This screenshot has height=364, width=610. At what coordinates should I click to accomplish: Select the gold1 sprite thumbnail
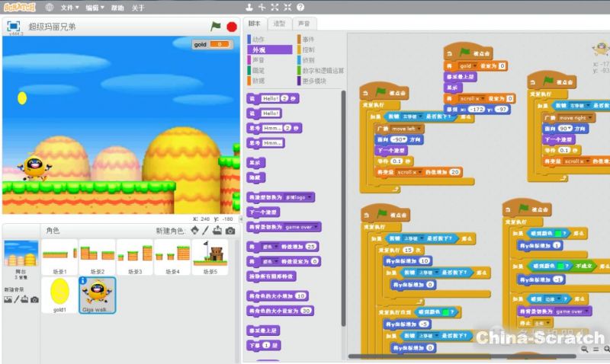59,293
